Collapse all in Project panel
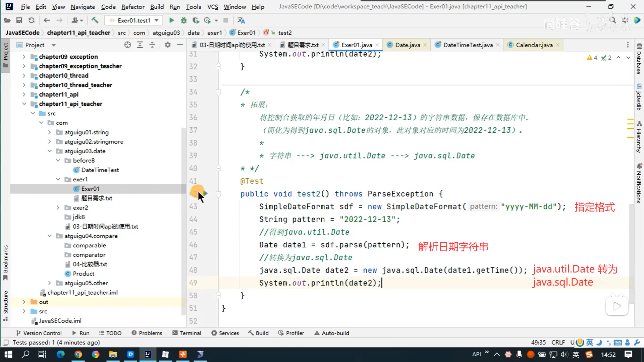Viewport: 644px width, 362px height. click(x=152, y=45)
